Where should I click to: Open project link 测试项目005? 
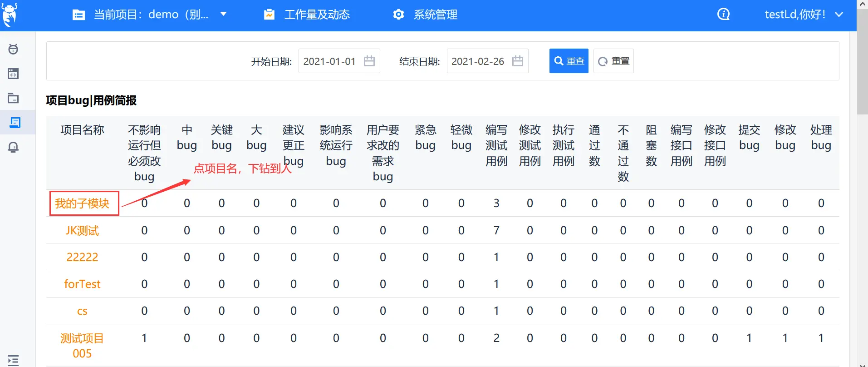tap(82, 346)
